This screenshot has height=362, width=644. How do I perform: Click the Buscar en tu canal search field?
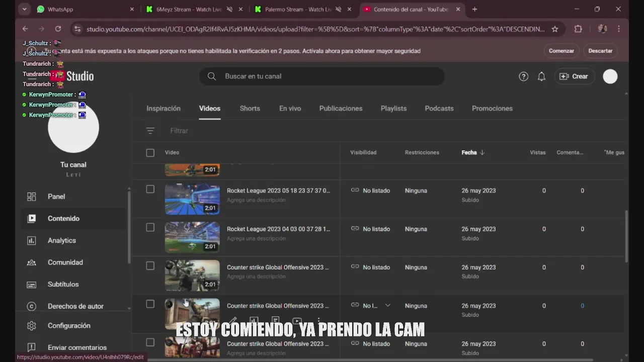click(x=322, y=76)
